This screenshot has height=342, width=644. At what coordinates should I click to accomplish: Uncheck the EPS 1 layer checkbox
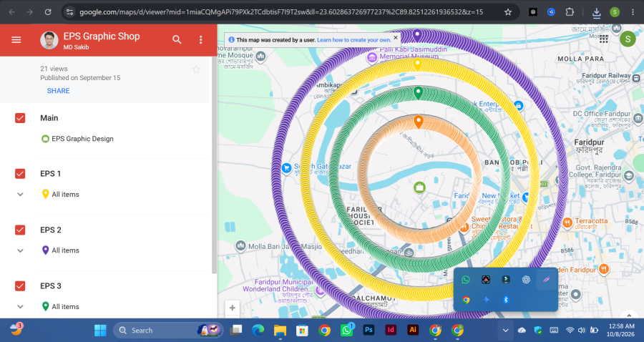click(x=20, y=174)
